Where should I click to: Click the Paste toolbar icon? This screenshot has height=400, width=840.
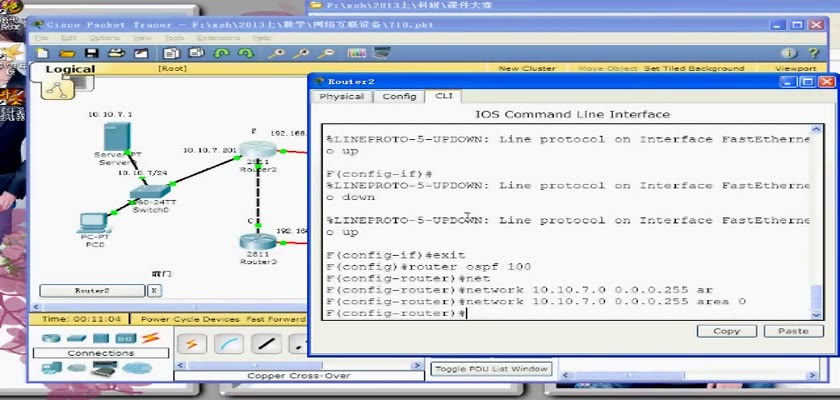197,53
